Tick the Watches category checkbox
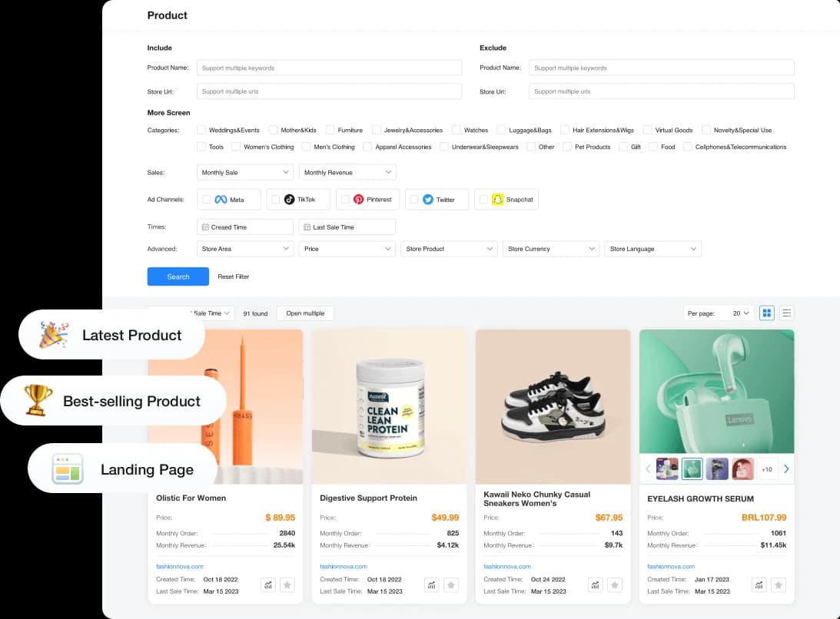Screen dimensions: 840x619 tap(457, 130)
